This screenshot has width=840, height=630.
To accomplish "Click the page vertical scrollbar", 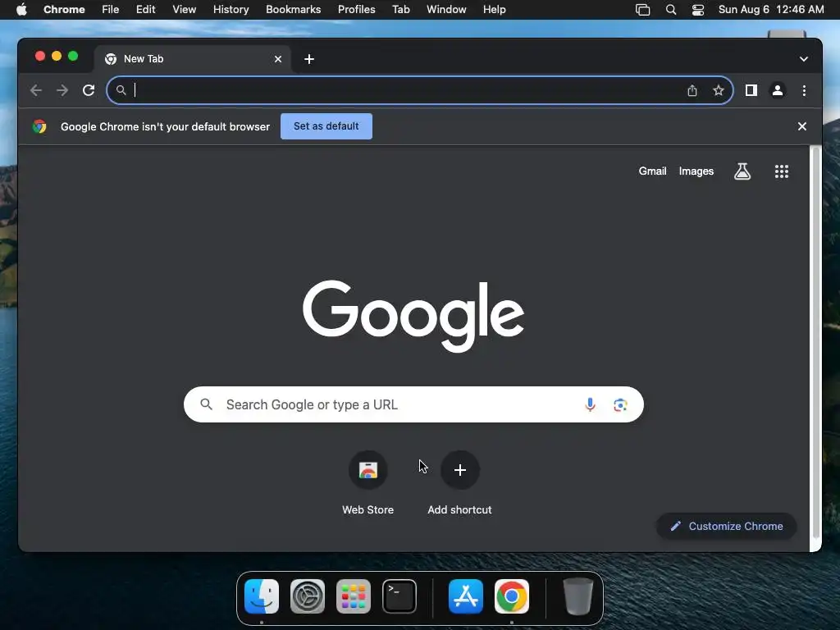I will 816,343.
